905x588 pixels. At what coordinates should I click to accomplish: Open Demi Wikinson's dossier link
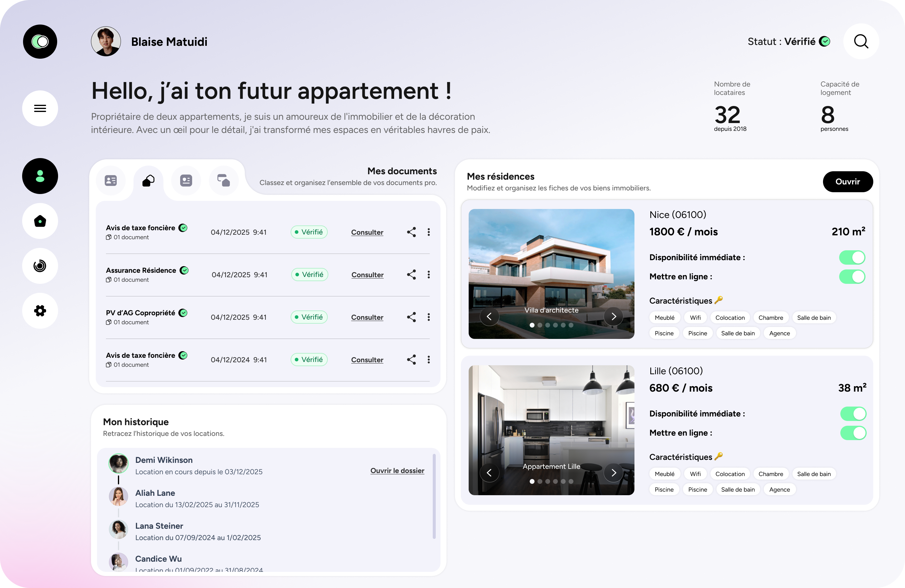[x=397, y=470]
